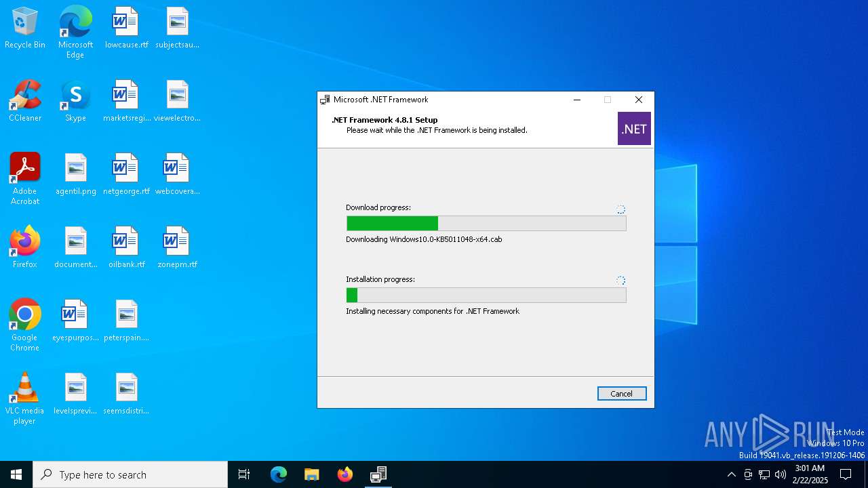Click the setup window title bar icon

click(325, 100)
